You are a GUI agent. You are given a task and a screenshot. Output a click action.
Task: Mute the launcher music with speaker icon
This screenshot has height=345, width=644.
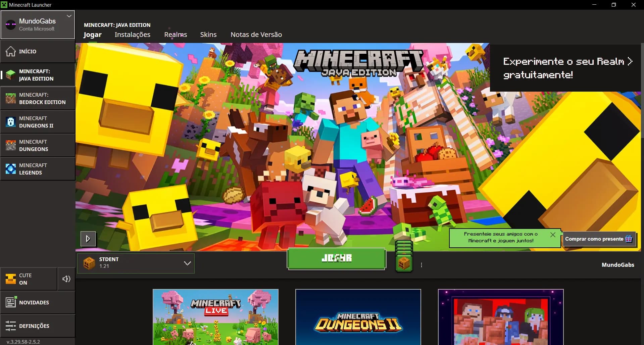tap(66, 279)
